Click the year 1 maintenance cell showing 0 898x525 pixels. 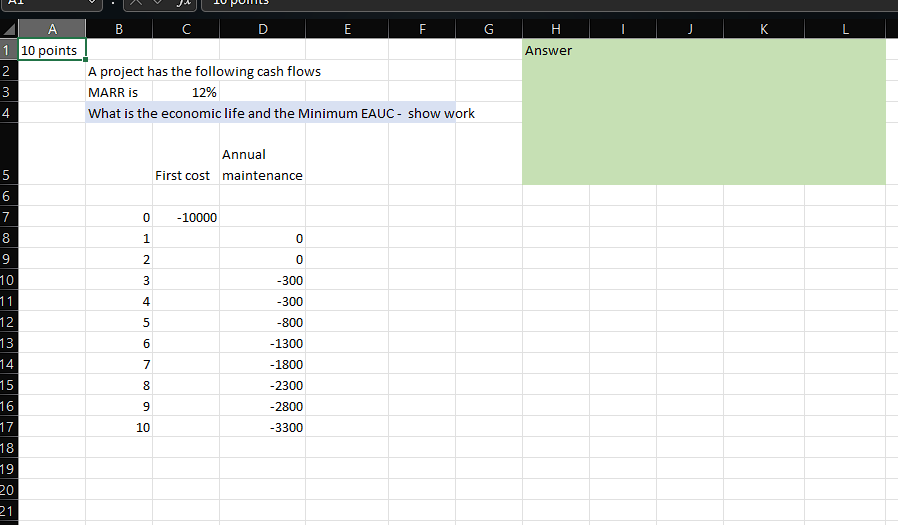click(263, 238)
